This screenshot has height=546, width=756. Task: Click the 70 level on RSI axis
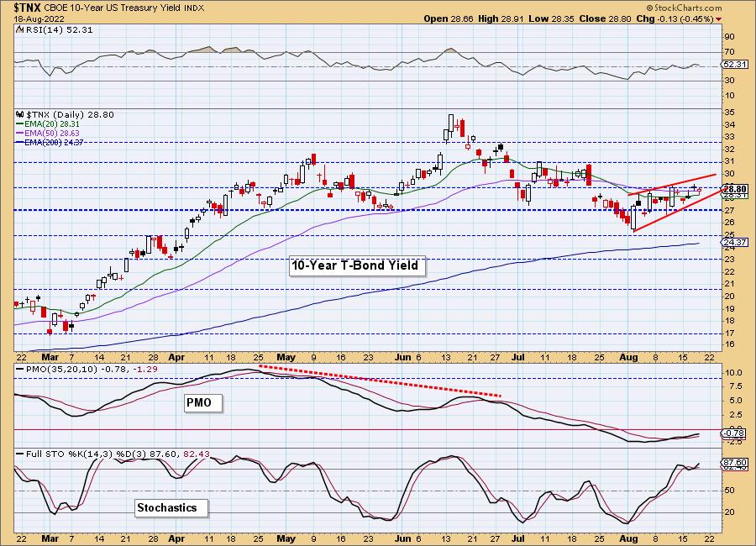pyautogui.click(x=729, y=51)
